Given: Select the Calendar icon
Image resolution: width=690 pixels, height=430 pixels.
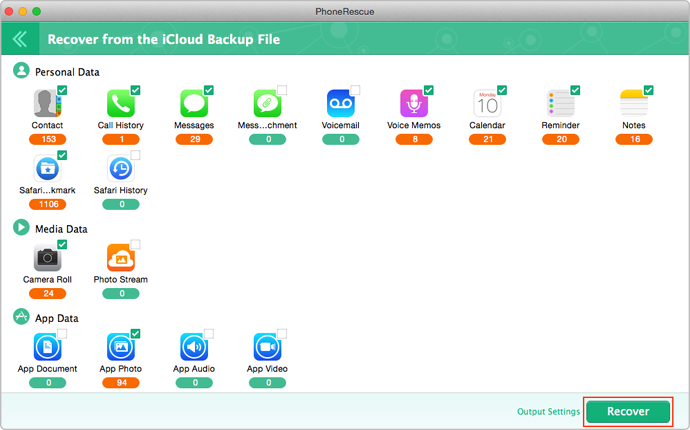Looking at the screenshot, I should 487,103.
